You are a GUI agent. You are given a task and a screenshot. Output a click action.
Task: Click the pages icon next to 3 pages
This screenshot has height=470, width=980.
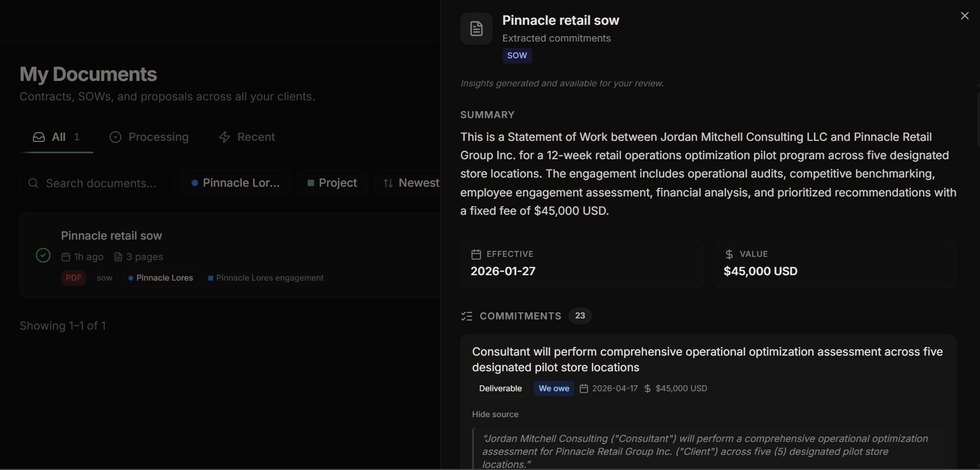[118, 257]
